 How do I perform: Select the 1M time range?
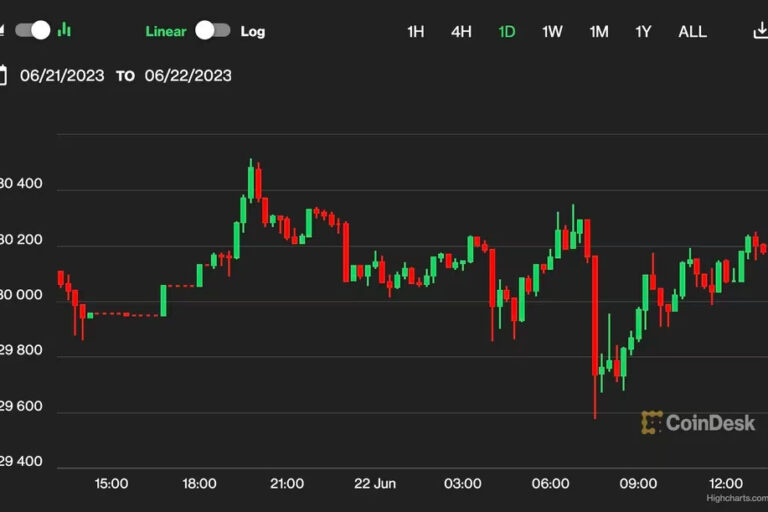[599, 32]
